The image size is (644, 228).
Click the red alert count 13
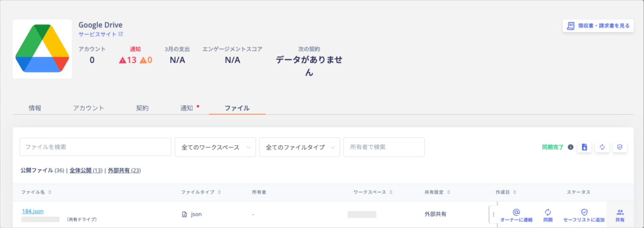(x=128, y=60)
